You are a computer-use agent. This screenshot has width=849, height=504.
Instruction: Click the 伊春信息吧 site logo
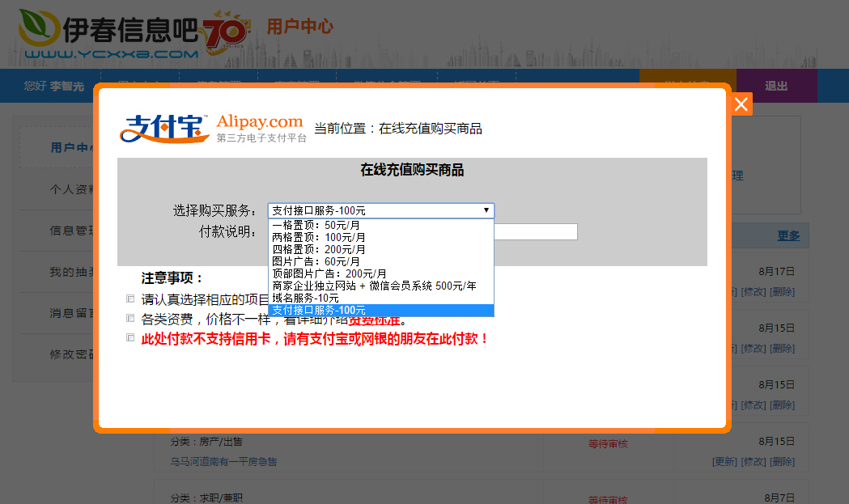tap(108, 34)
